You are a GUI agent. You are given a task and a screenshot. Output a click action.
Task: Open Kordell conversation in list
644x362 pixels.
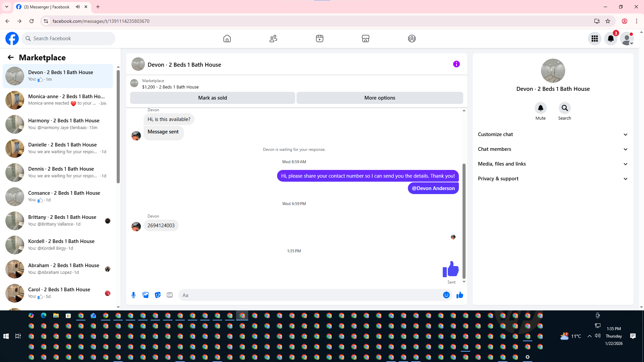[x=58, y=245]
